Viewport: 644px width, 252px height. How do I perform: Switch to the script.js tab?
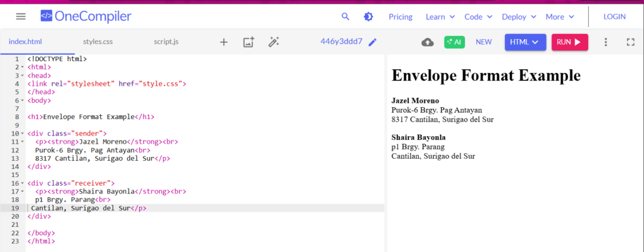[166, 42]
